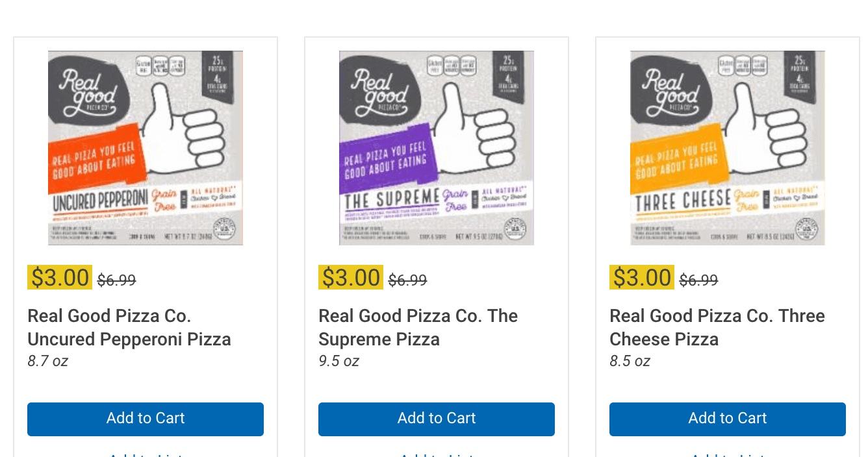Click the 9.5 oz size label
Viewport: 868px width, 457px height.
(338, 362)
